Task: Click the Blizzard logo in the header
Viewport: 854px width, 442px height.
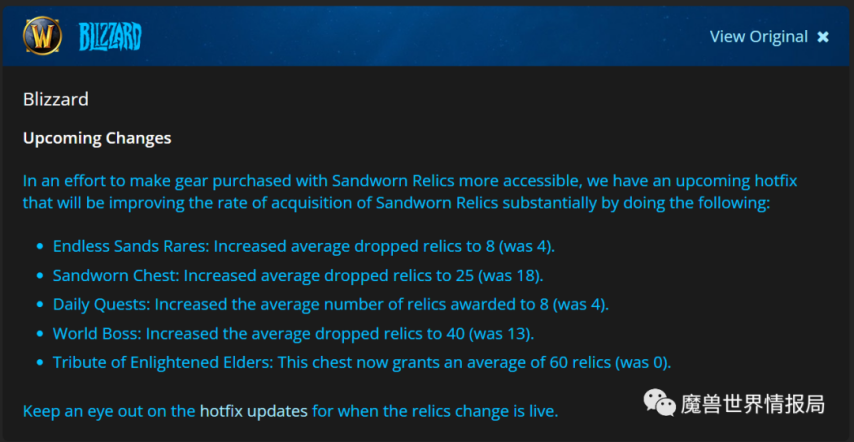Action: [x=111, y=37]
